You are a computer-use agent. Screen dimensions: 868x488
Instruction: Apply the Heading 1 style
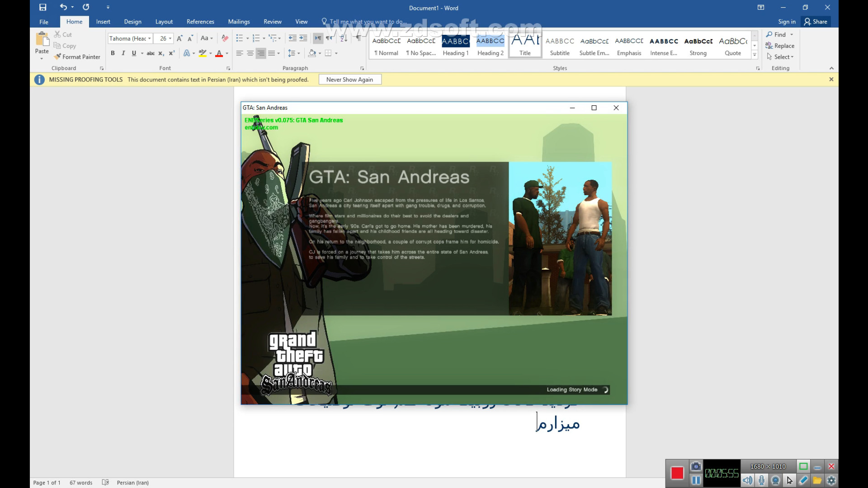point(455,46)
